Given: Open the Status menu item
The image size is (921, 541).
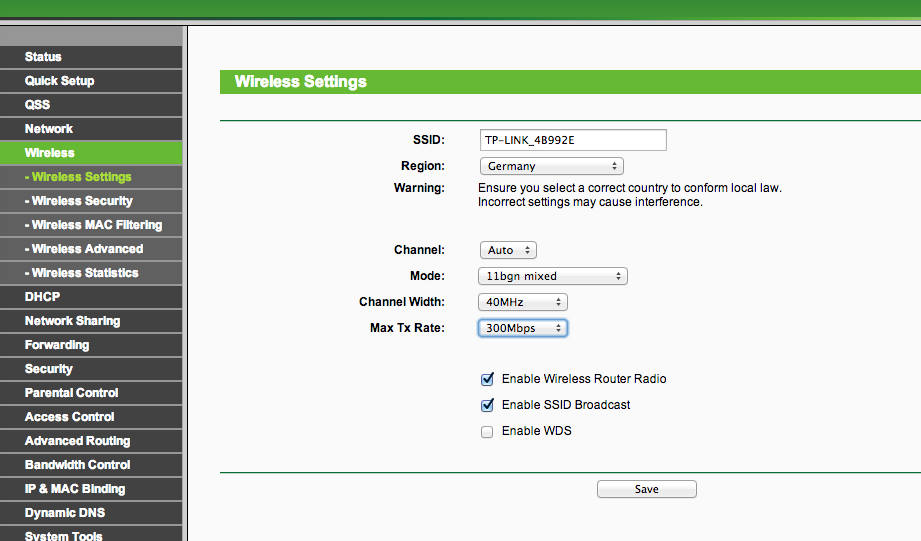Looking at the screenshot, I should pyautogui.click(x=91, y=57).
